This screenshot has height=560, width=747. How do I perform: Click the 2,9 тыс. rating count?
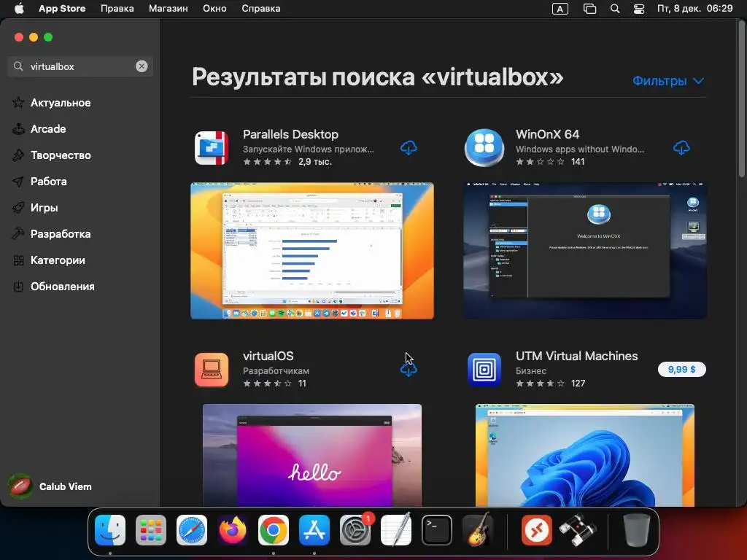point(315,162)
